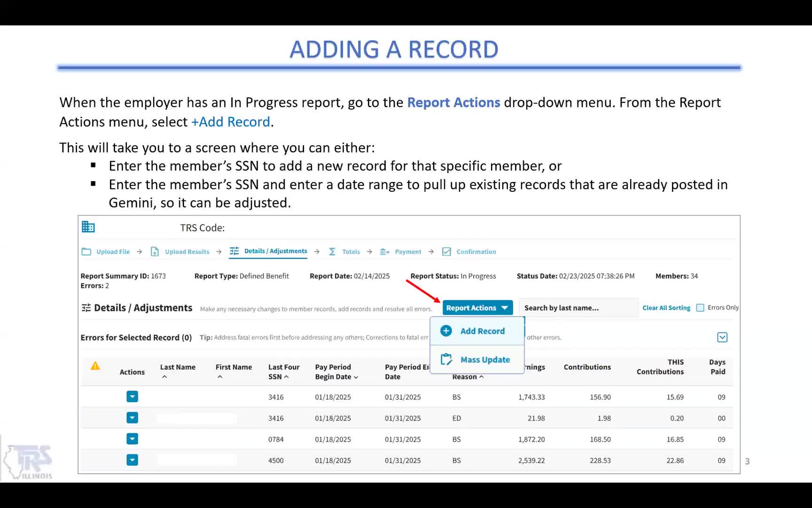
Task: Click Report Summary ID 1673 text
Action: pyautogui.click(x=123, y=276)
